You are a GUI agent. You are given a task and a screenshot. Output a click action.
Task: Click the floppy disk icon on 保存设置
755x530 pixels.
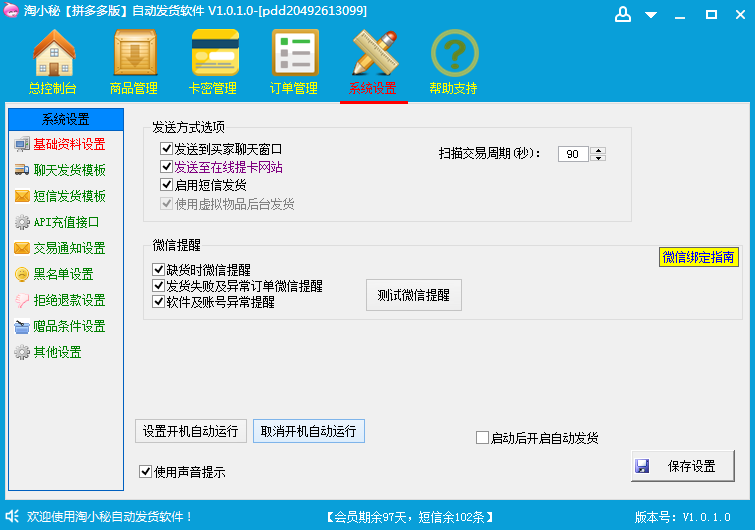tap(642, 466)
